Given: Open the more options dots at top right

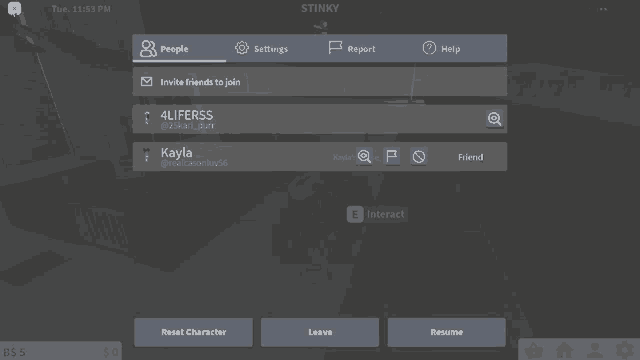Looking at the screenshot, I should click(x=603, y=9).
